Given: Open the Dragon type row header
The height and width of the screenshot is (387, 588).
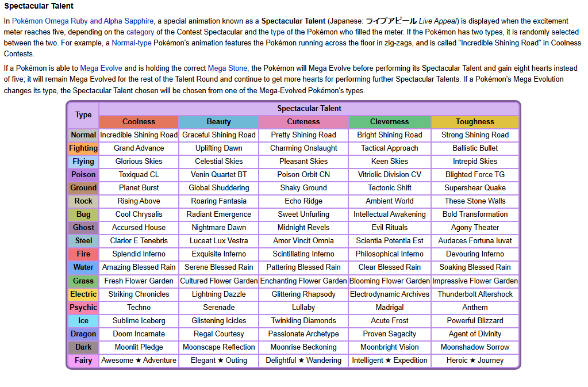Looking at the screenshot, I should pyautogui.click(x=83, y=334).
